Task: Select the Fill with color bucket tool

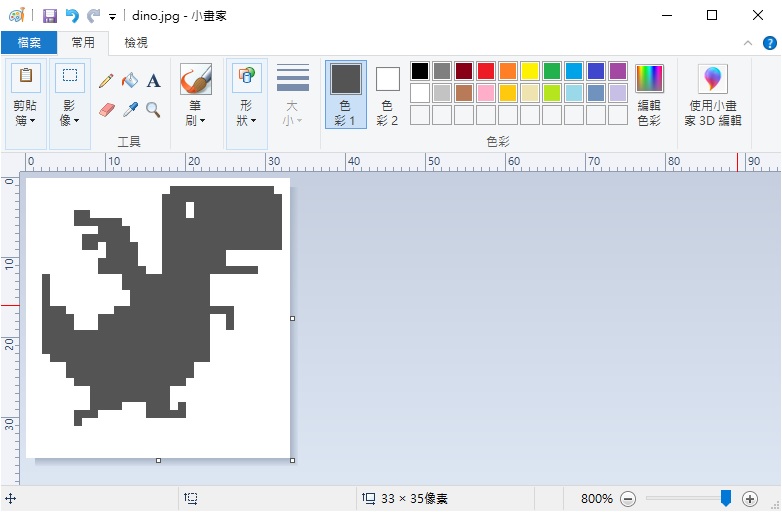Action: [x=130, y=80]
